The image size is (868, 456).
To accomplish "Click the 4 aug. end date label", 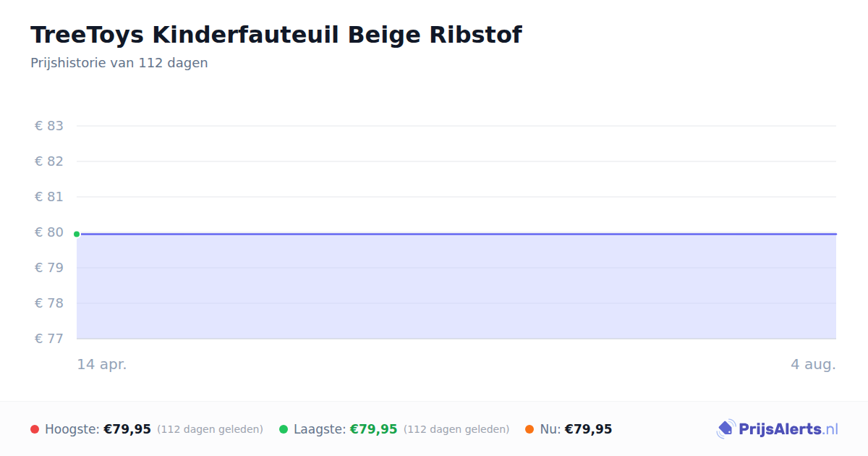I will tap(813, 364).
